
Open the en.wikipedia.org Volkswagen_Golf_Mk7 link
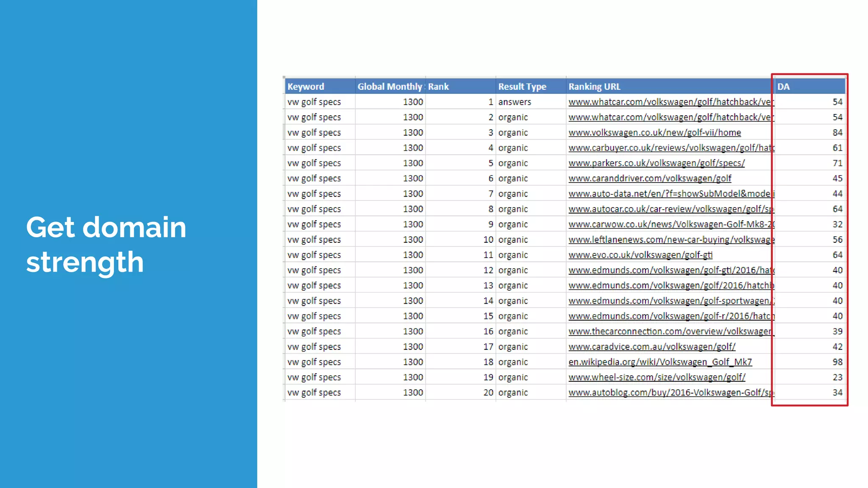(x=660, y=362)
